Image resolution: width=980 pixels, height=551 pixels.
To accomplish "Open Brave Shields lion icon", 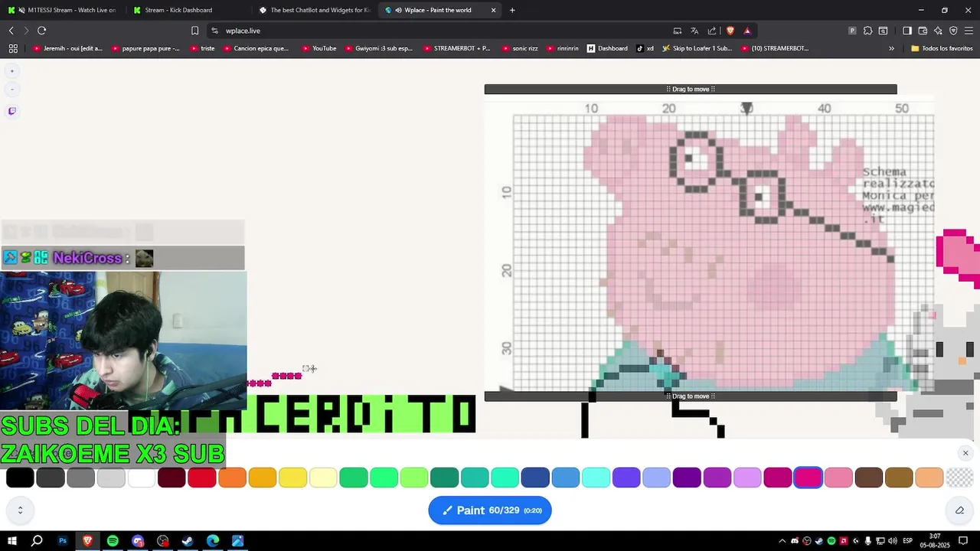I will [x=730, y=31].
